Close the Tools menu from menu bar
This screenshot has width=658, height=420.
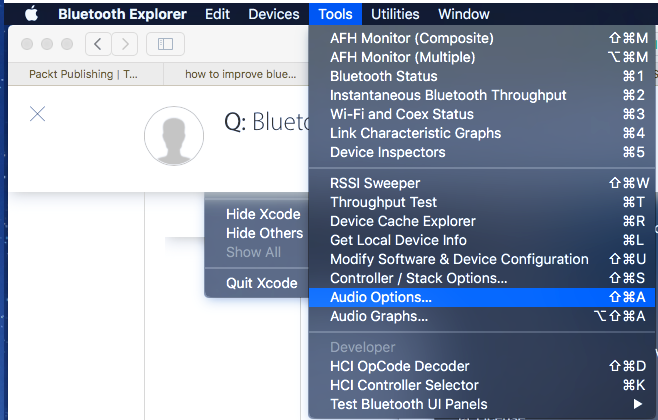tap(335, 14)
